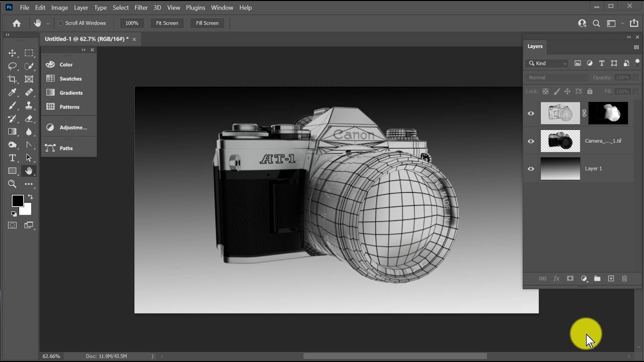This screenshot has width=644, height=362.
Task: Hide the Layer 1 gradient layer
Action: (531, 169)
